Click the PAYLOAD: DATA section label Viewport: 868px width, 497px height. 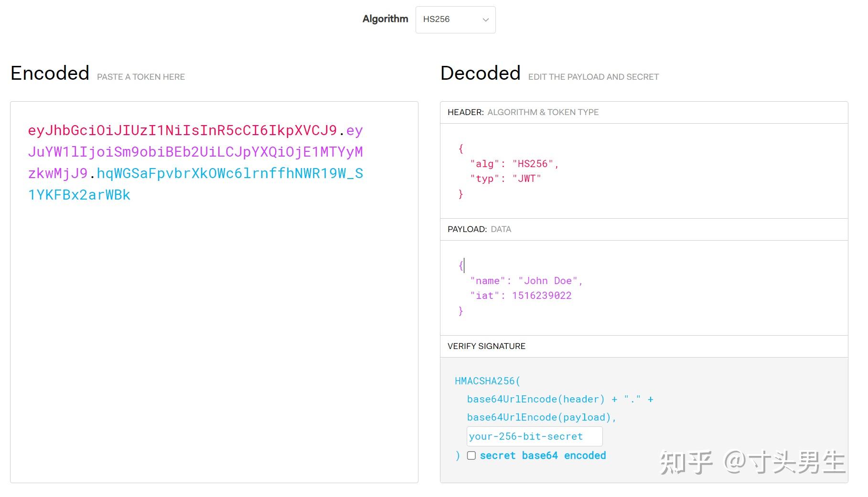coord(479,229)
